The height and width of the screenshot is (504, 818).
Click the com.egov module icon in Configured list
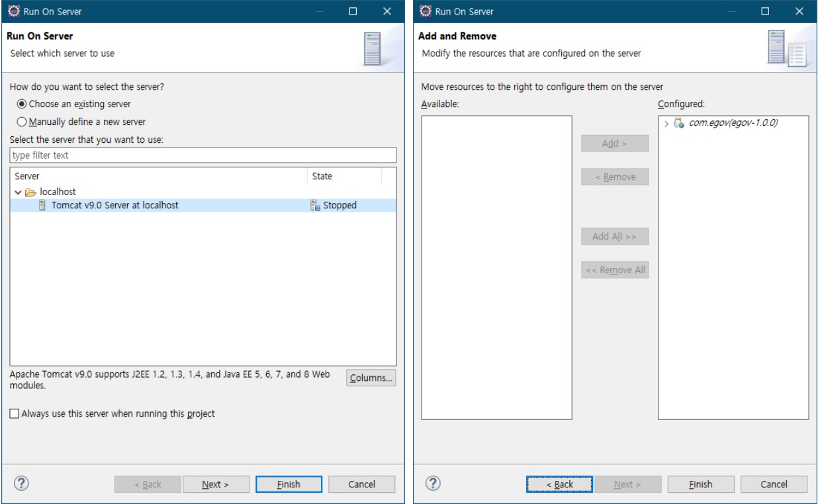pyautogui.click(x=679, y=123)
